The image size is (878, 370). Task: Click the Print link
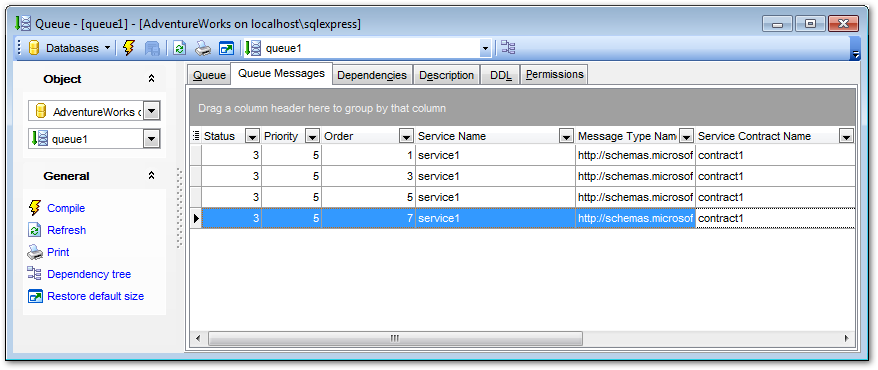click(58, 252)
